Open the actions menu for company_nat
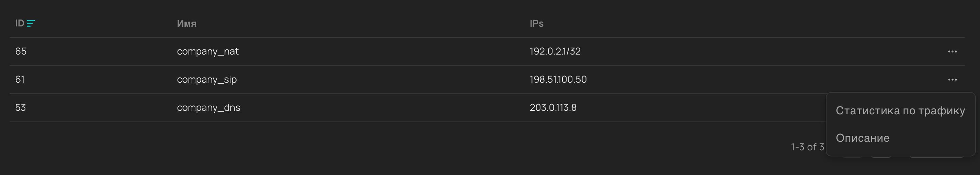This screenshot has height=175, width=980. [952, 51]
